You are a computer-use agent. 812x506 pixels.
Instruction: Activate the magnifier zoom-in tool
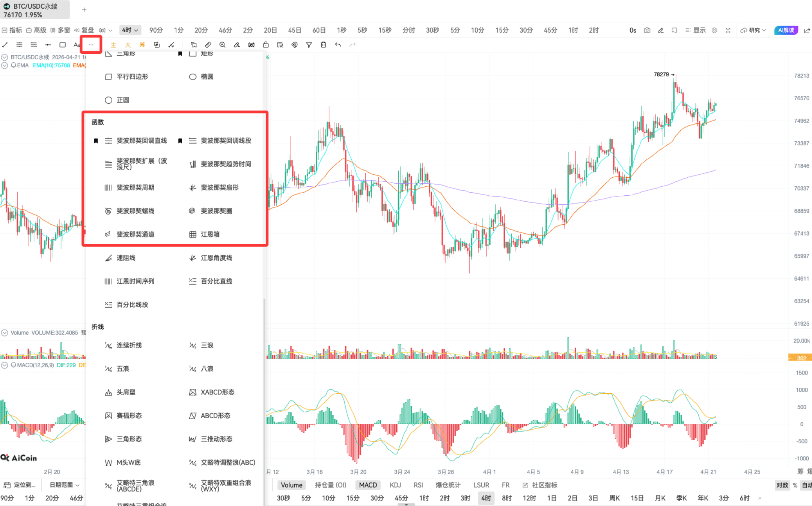pos(222,45)
